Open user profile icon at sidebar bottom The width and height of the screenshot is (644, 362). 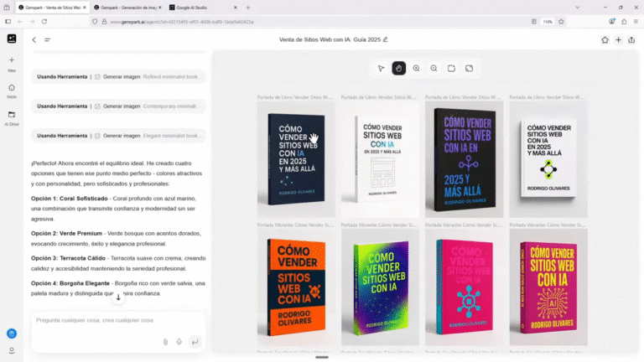(12, 350)
